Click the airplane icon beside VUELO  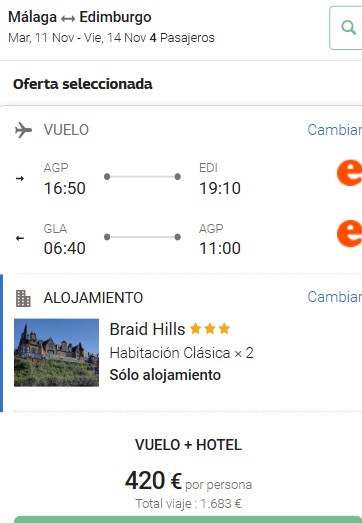(x=23, y=130)
